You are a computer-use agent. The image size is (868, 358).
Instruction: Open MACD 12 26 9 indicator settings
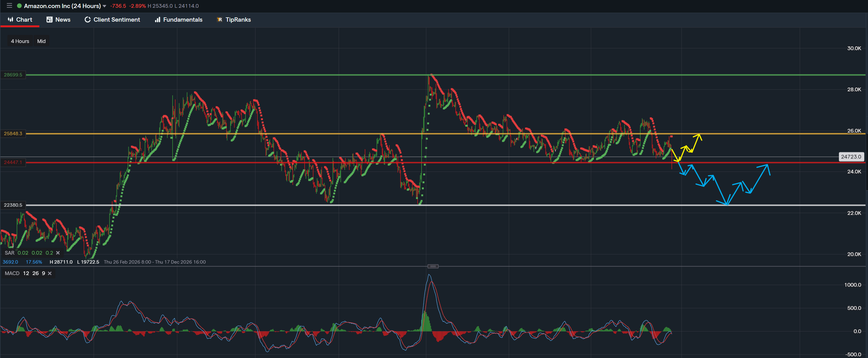pos(25,273)
